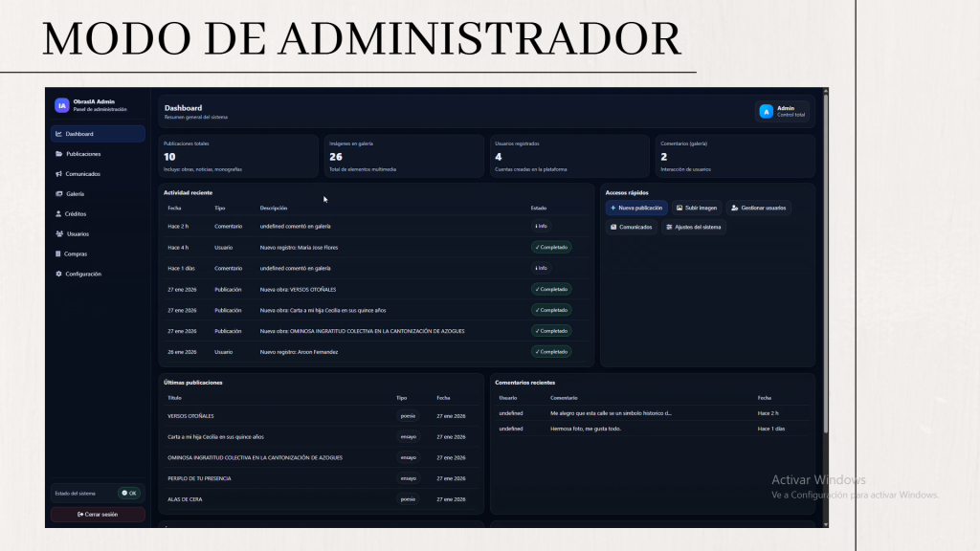Click the Galería images icon
The image size is (980, 551).
tap(59, 194)
